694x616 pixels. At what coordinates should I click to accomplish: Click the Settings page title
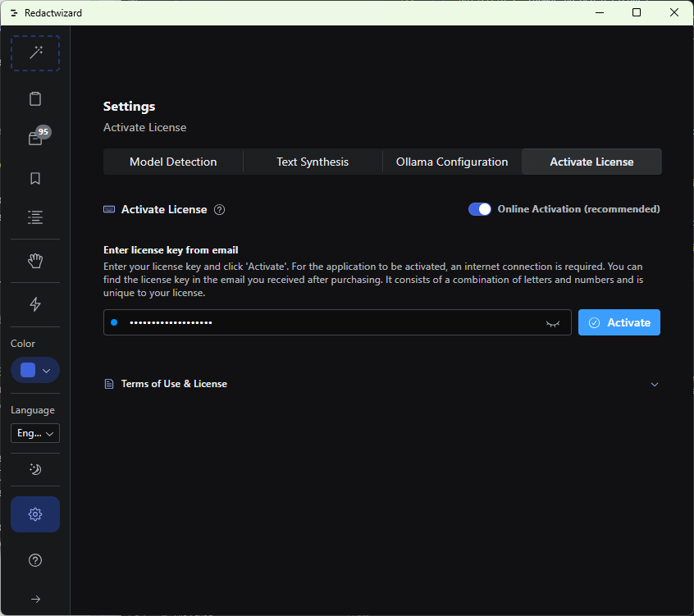point(130,106)
